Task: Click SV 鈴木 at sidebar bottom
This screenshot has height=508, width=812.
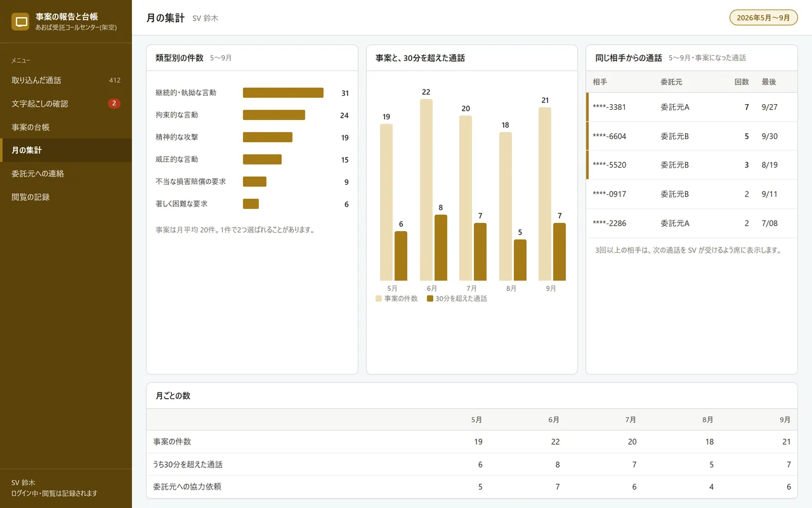Action: 23,483
